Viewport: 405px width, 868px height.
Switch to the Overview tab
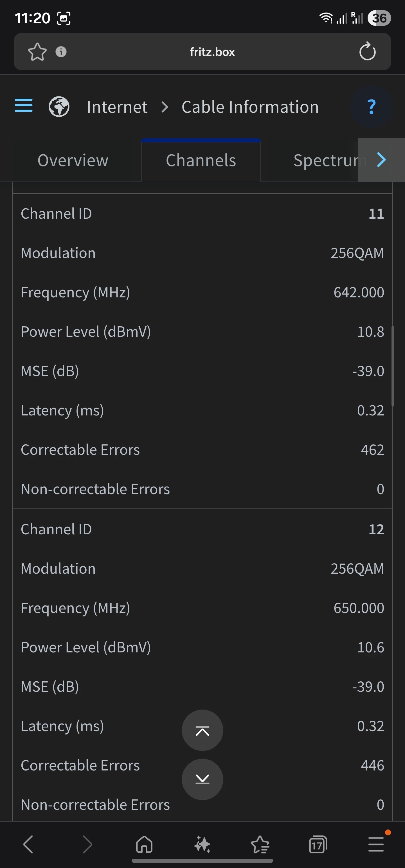pyautogui.click(x=73, y=161)
